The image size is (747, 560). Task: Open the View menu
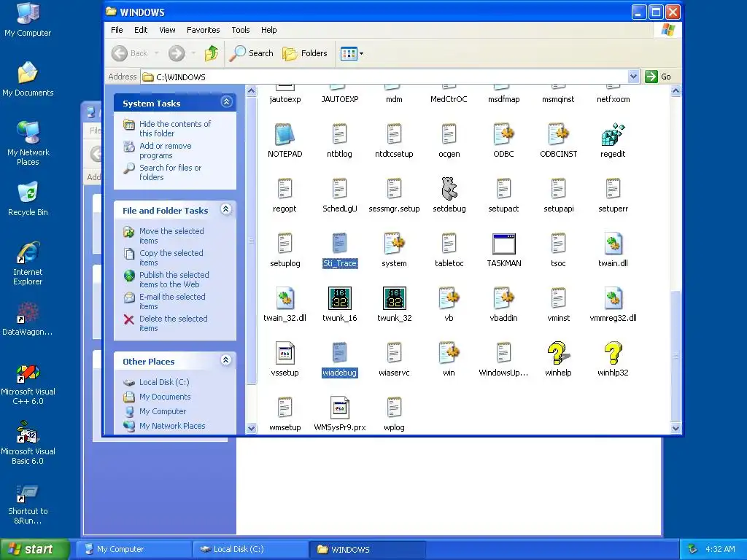(167, 30)
